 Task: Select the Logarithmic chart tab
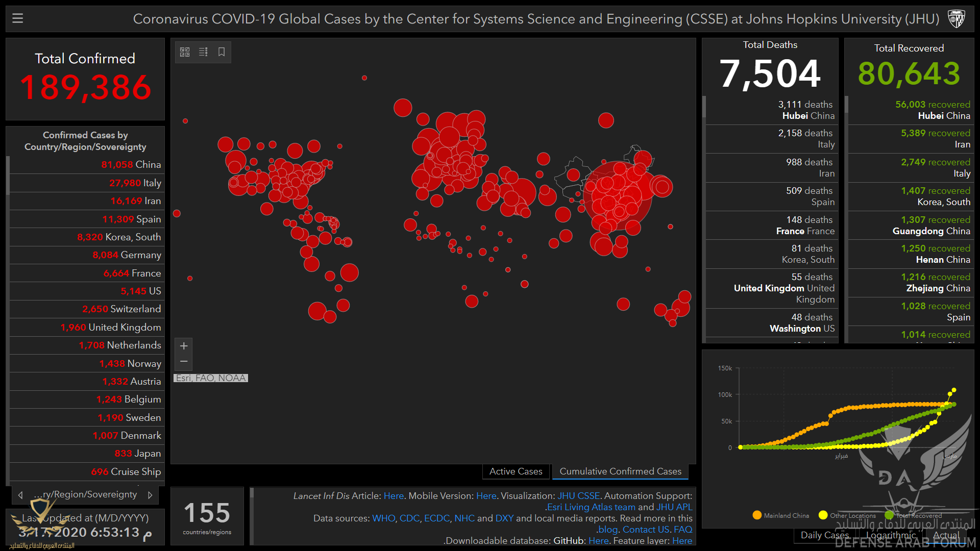coord(891,535)
